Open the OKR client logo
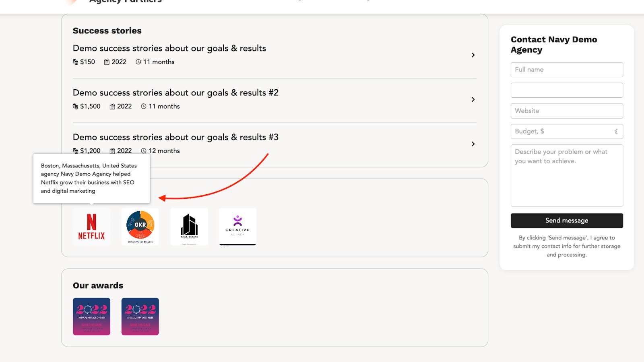644x362 pixels. click(x=140, y=226)
